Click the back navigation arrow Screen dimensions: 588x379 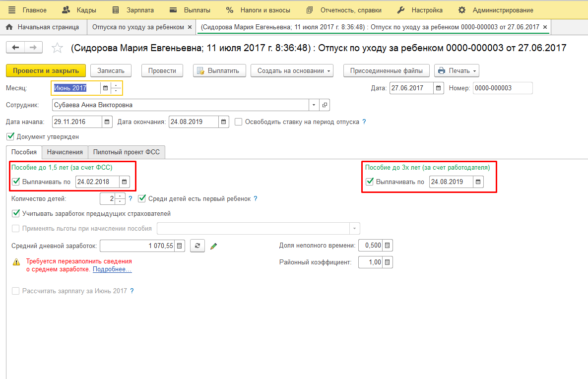pos(15,47)
